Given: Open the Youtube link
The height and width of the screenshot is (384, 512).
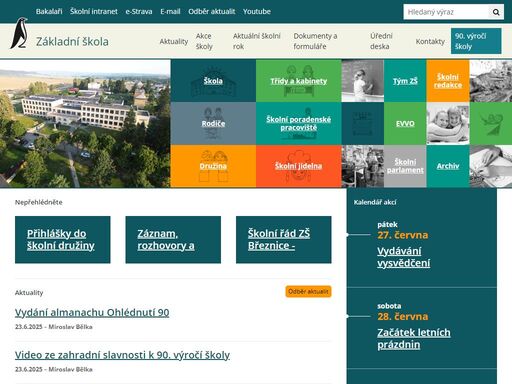Looking at the screenshot, I should coord(257,11).
